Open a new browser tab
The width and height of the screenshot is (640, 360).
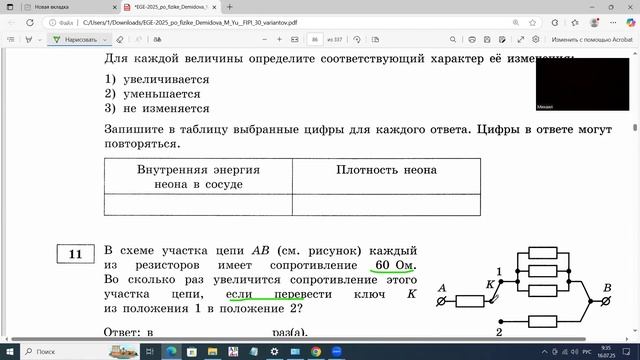tap(230, 7)
